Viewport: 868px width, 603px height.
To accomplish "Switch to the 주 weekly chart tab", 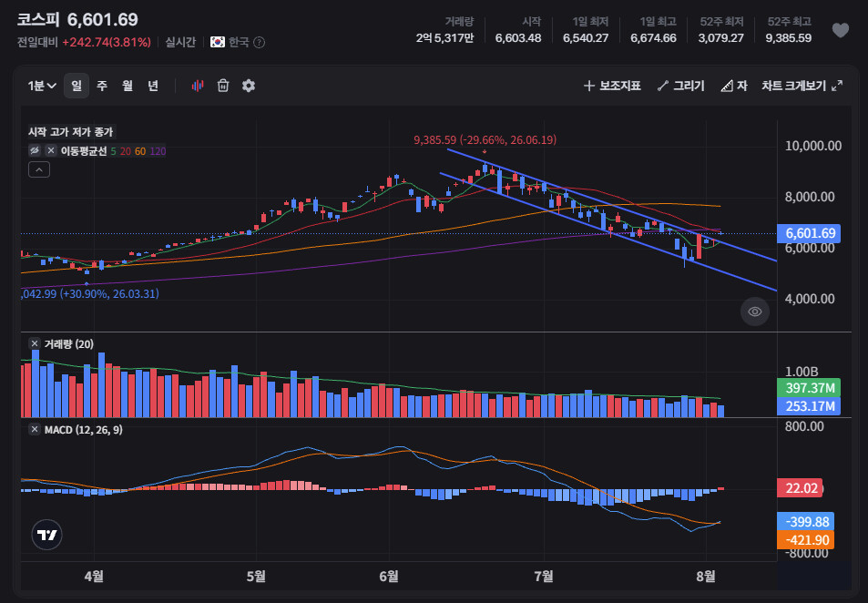I will pos(102,86).
